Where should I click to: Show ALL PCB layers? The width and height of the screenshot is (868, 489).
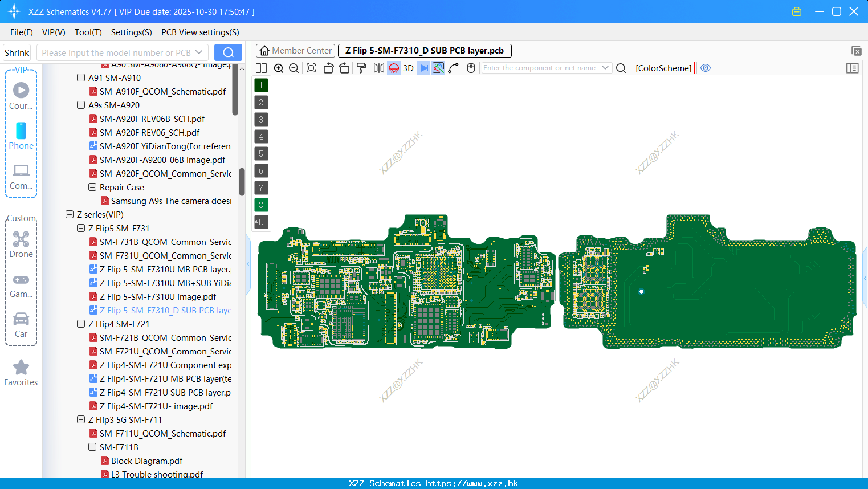[261, 222]
